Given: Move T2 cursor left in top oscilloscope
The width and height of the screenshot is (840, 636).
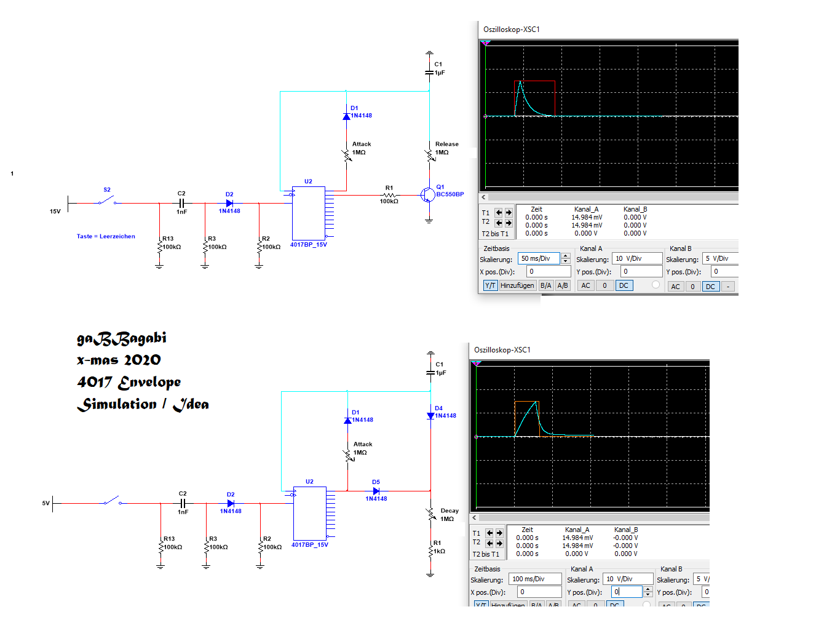Looking at the screenshot, I should 499,223.
